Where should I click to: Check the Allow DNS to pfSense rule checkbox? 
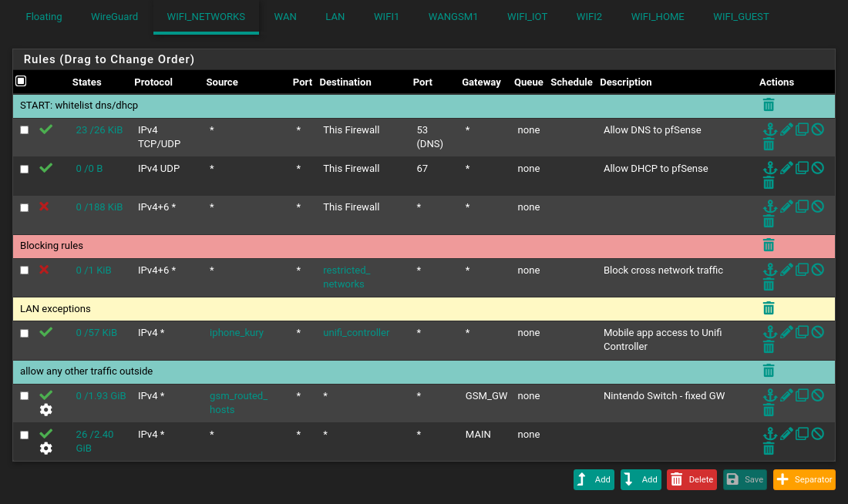click(x=25, y=130)
